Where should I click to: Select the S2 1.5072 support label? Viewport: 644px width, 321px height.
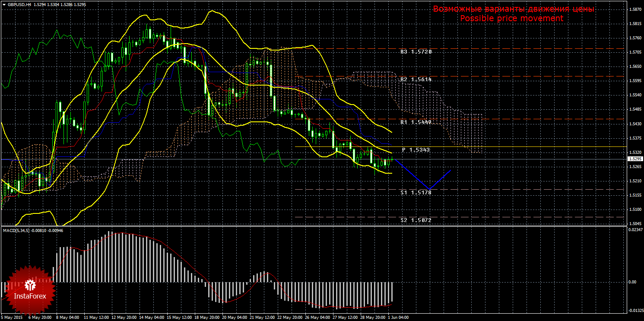coord(416,220)
